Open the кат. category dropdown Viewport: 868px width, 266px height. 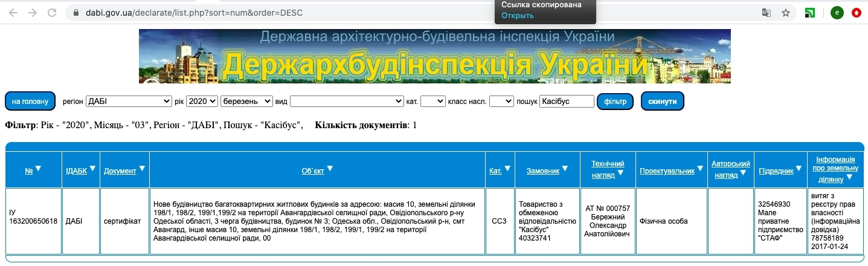(432, 102)
